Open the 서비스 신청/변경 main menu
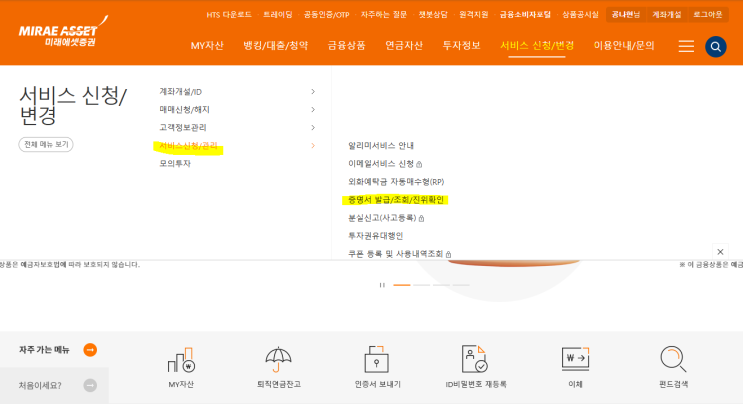 537,46
